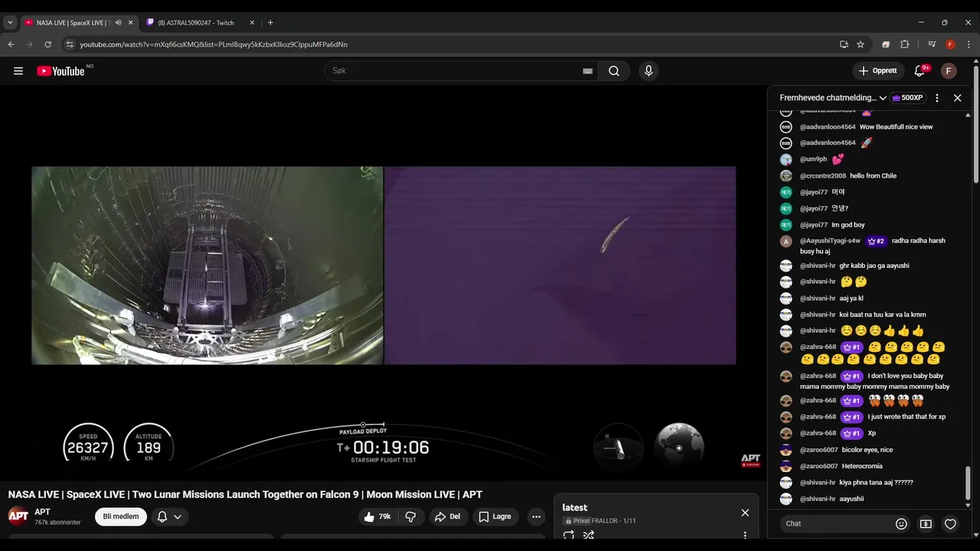Click the page vertical scrollbar
The width and height of the screenshot is (980, 551).
(x=976, y=122)
